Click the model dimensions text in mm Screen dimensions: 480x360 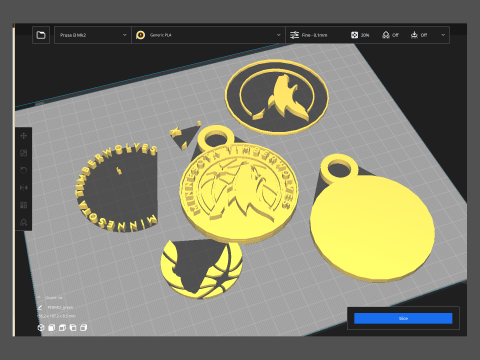(57, 316)
